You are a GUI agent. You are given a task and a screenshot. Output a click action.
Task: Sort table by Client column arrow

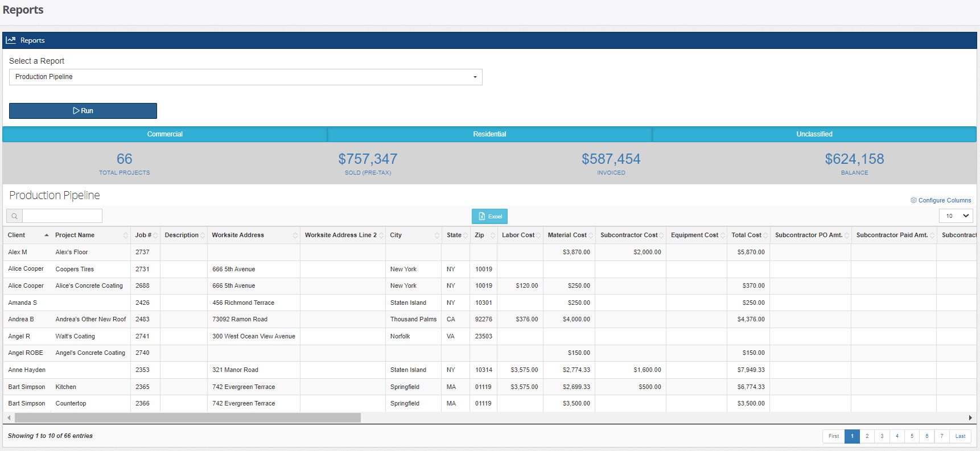[47, 235]
